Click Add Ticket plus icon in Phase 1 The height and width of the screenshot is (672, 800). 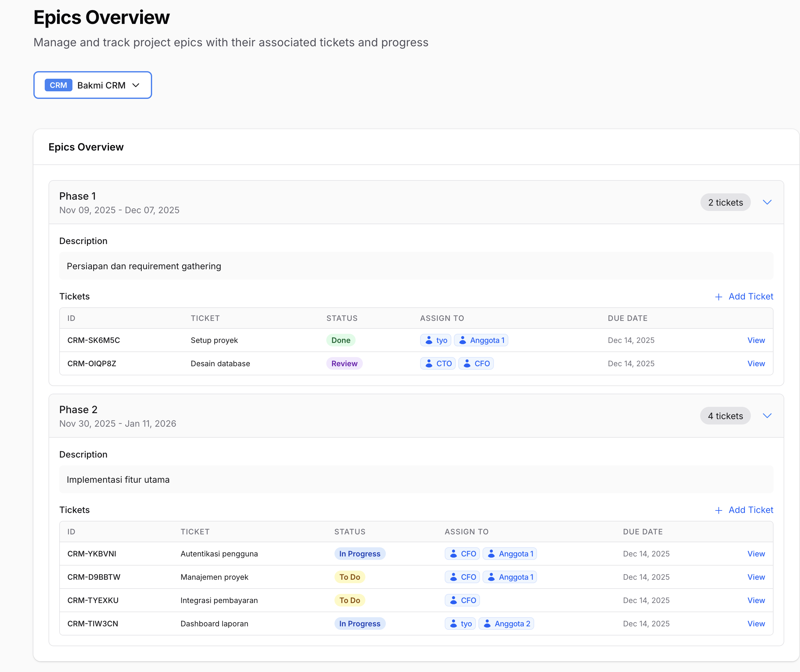coord(718,297)
